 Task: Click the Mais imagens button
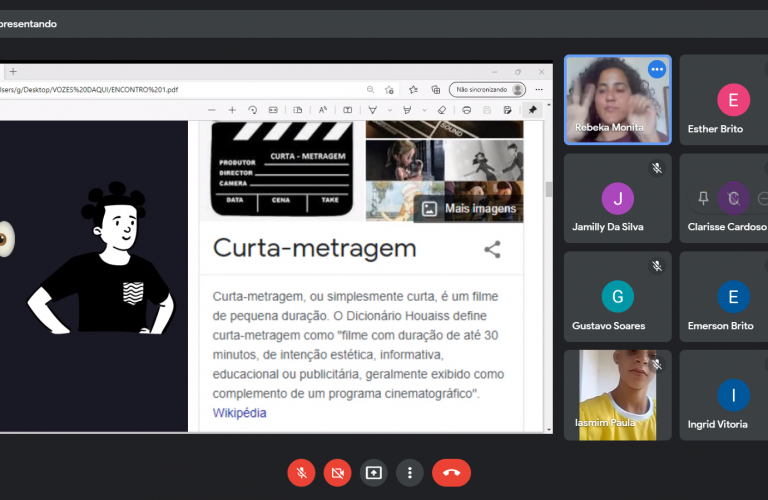(x=469, y=208)
